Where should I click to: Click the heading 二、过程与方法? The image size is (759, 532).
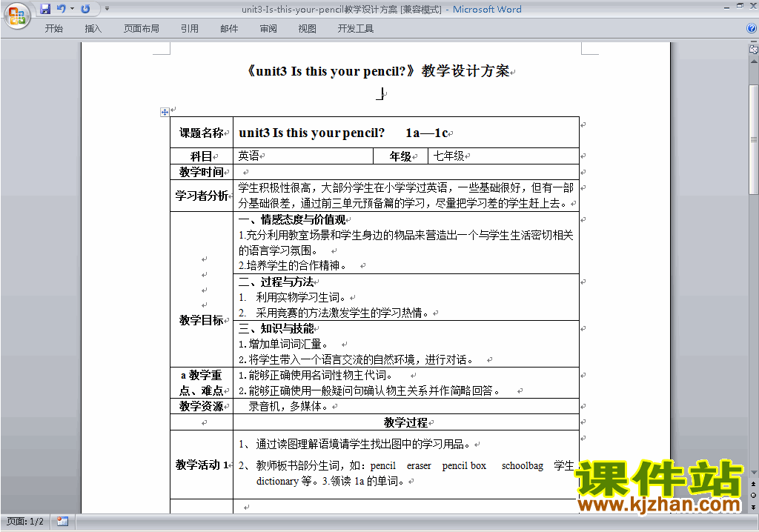(276, 282)
